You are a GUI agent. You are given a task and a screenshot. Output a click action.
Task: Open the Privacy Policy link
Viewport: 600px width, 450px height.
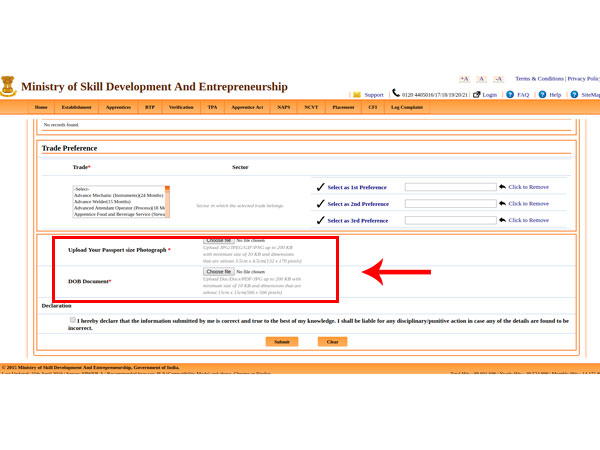(x=584, y=78)
